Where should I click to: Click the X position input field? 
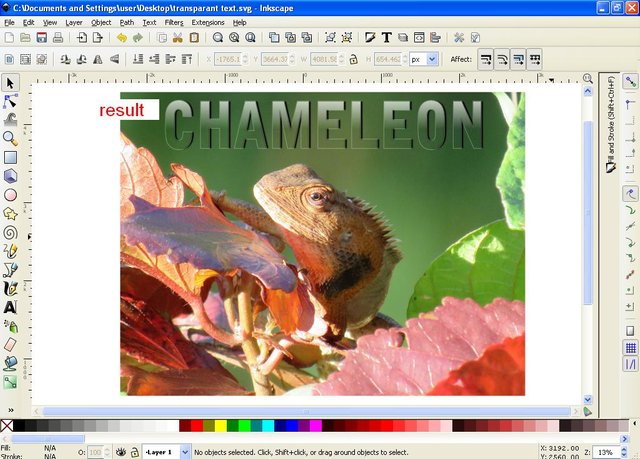[x=228, y=60]
